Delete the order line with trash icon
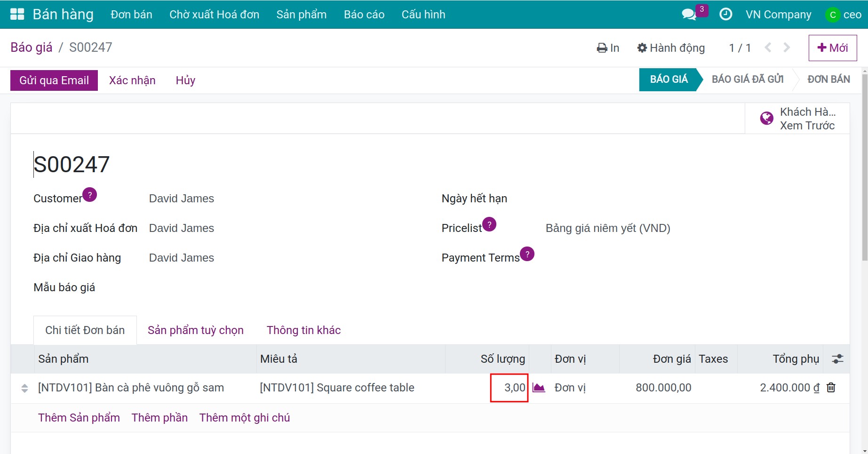This screenshot has width=868, height=454. click(831, 388)
